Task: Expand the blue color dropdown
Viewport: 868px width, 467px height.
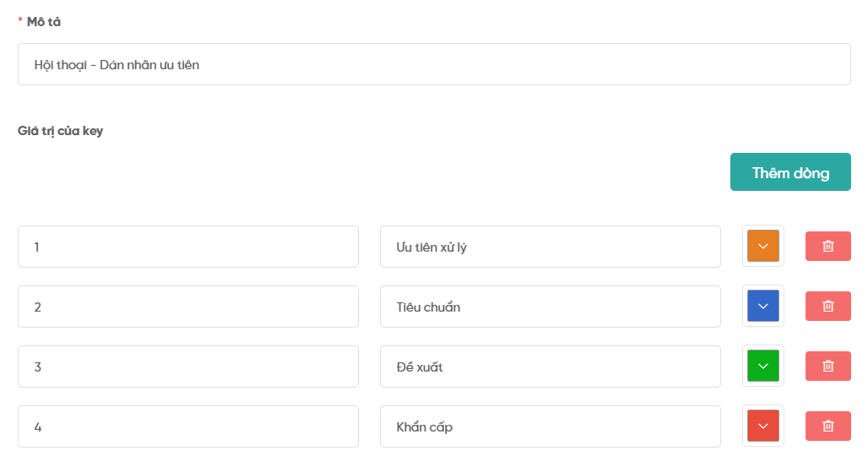Action: click(762, 306)
